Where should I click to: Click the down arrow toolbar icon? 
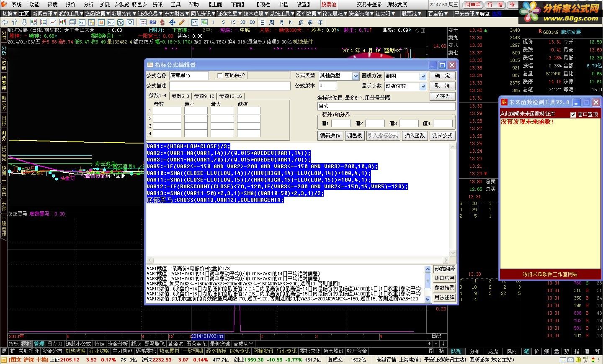pos(24,22)
